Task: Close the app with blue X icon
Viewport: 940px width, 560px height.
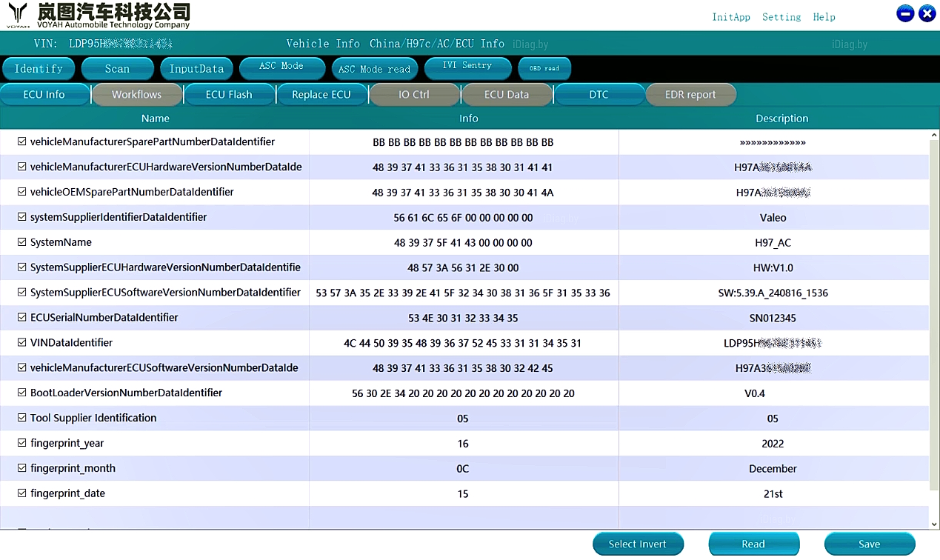Action: click(x=927, y=13)
